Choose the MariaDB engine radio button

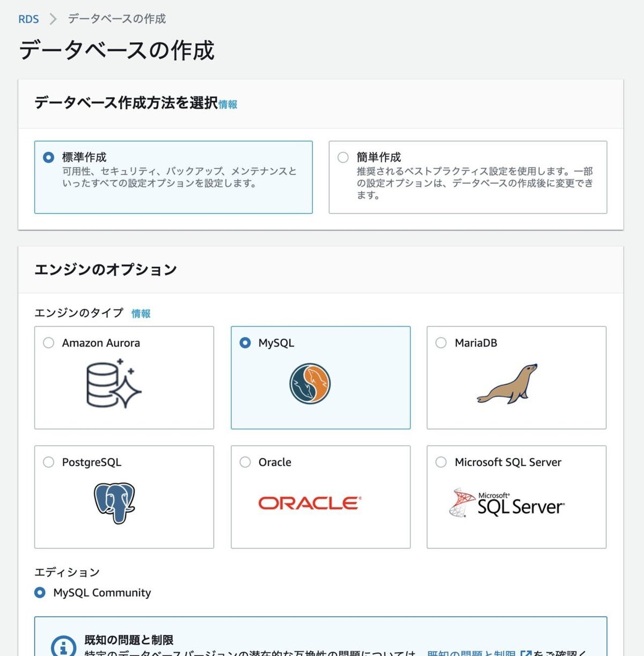(441, 343)
